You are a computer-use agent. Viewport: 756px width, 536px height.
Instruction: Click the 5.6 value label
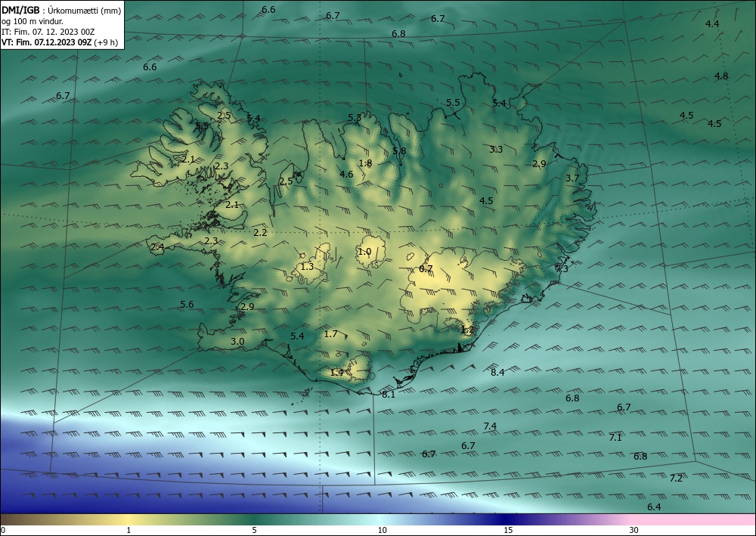click(x=187, y=305)
